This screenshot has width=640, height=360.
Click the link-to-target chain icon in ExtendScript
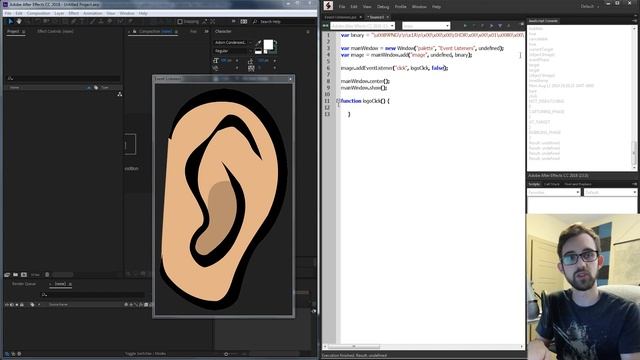pyautogui.click(x=326, y=26)
